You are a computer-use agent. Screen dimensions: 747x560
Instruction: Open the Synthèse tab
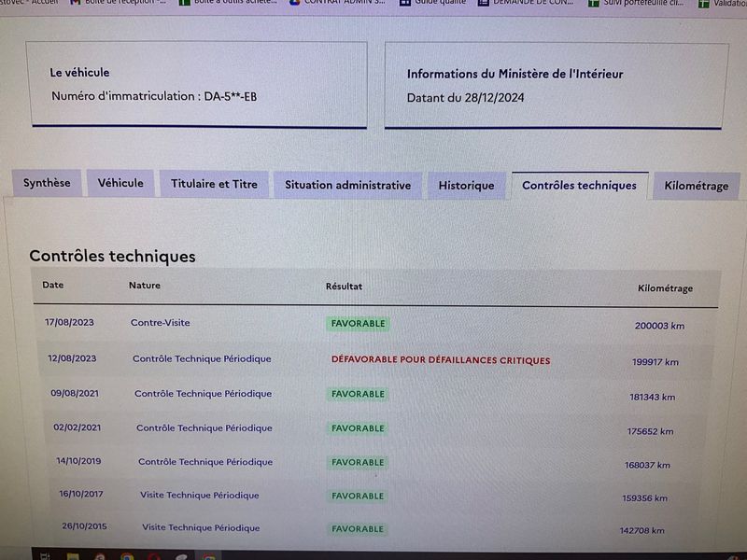(x=47, y=183)
